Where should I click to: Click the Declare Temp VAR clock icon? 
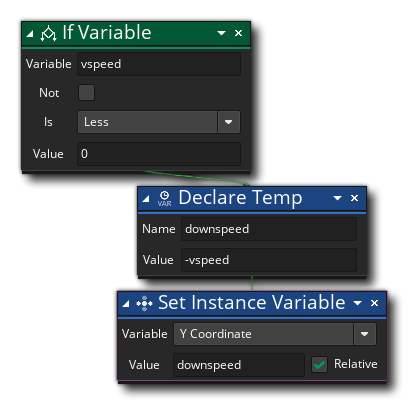point(164,199)
